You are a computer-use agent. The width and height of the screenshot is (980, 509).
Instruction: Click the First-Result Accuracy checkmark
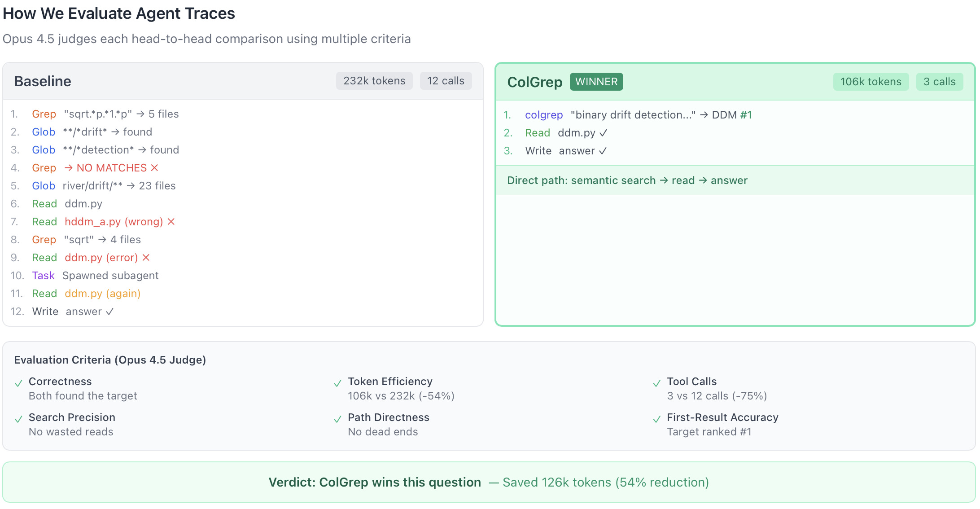pyautogui.click(x=656, y=419)
